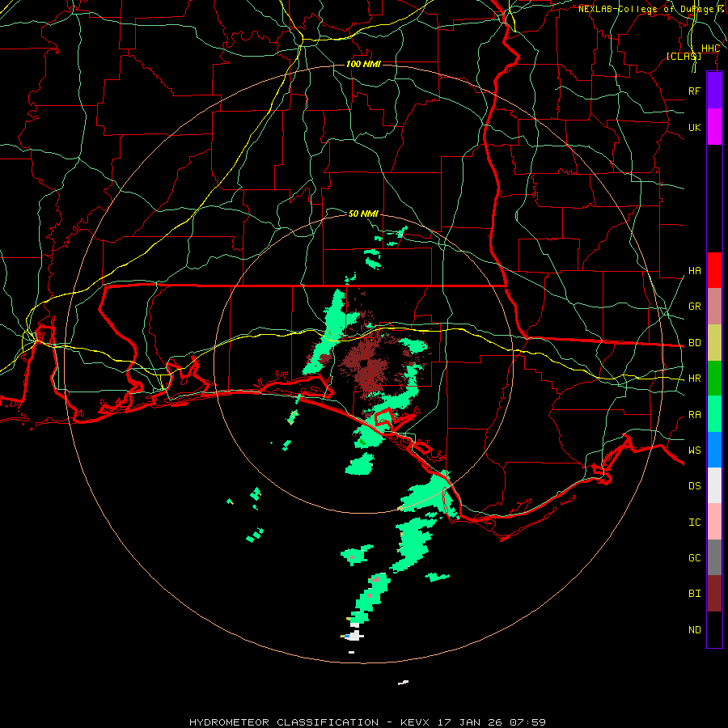Viewport: 728px width, 728px height.
Task: Click the RF legend label text
Action: point(694,91)
